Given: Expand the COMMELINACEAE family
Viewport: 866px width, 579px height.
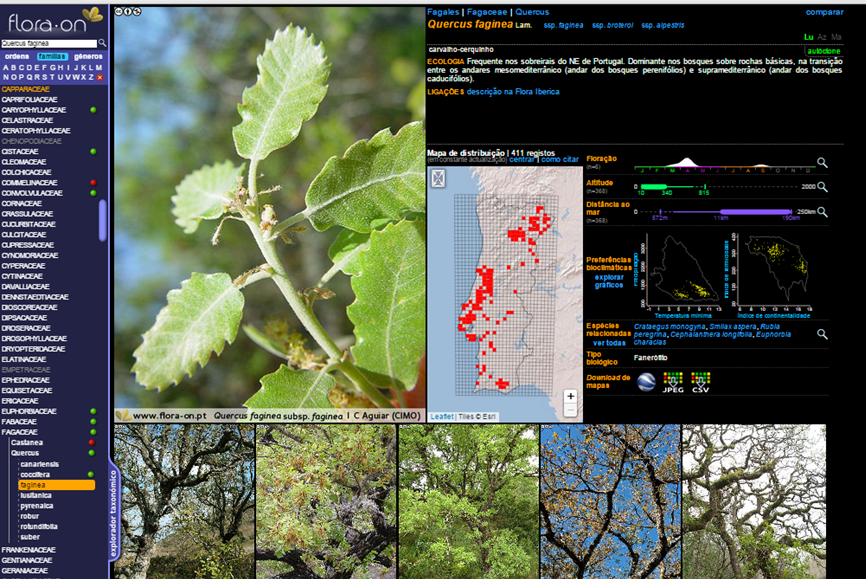Looking at the screenshot, I should [29, 183].
